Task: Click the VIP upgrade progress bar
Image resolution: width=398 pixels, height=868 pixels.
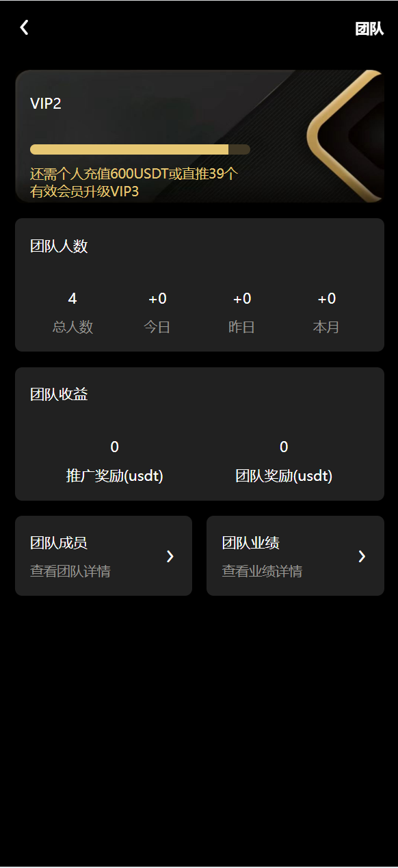Action: click(140, 150)
